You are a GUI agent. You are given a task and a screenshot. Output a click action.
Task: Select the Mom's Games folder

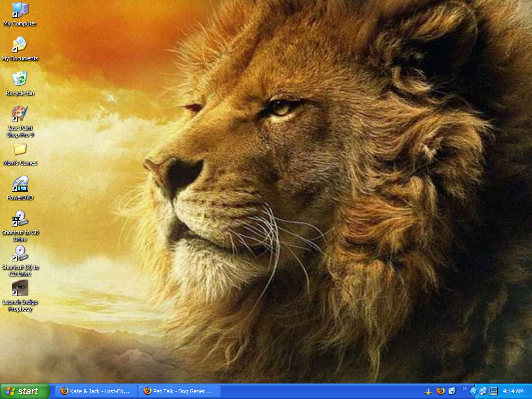coord(20,154)
